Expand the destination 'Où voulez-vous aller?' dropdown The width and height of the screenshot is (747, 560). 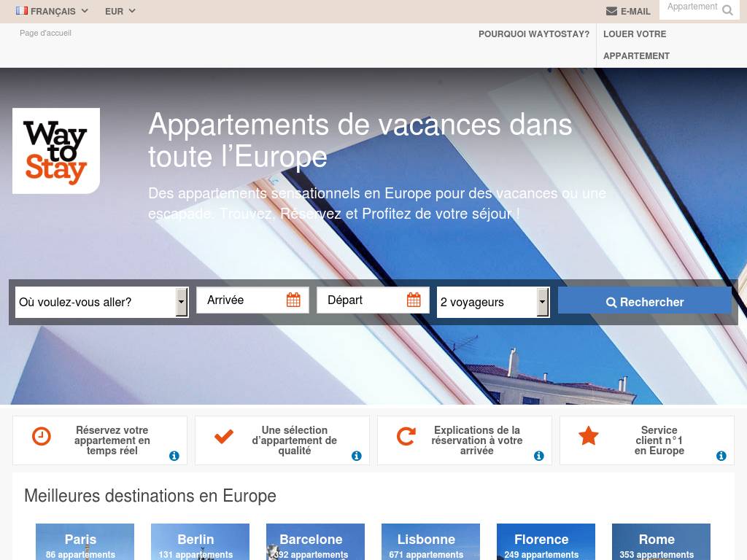tap(182, 302)
